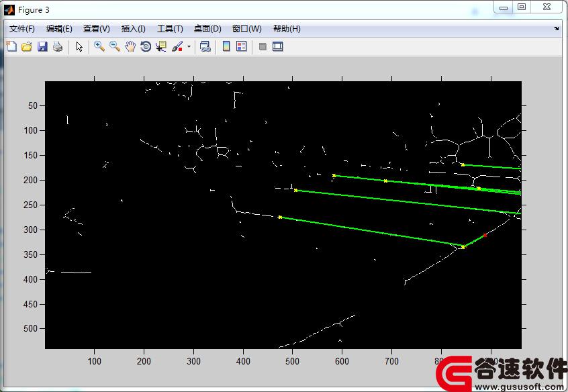
Task: Save the figure with floppy icon
Action: pos(42,46)
